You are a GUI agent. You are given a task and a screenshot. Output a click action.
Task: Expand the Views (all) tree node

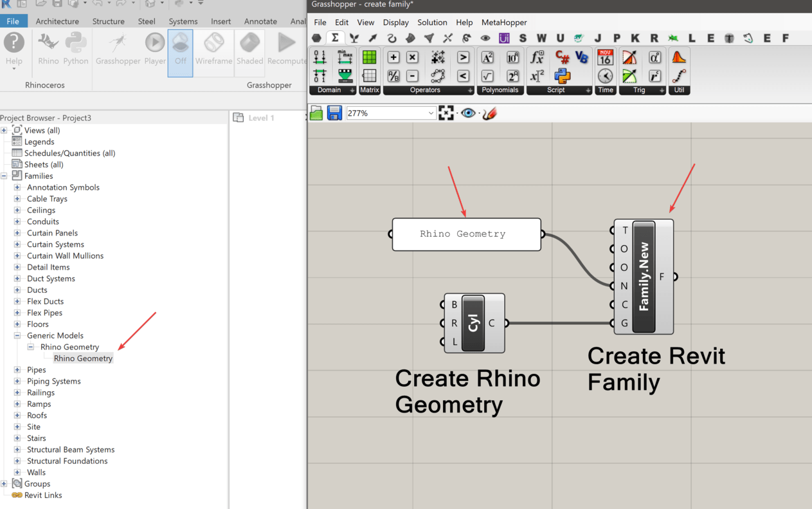pyautogui.click(x=4, y=130)
